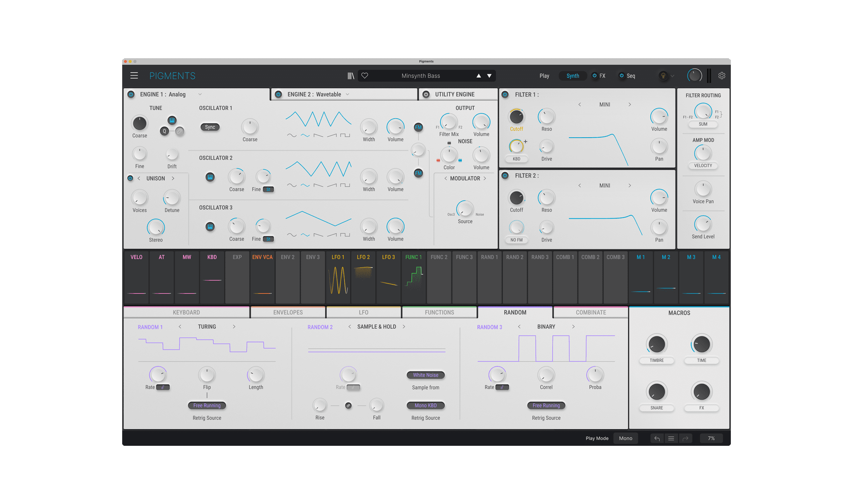
Task: Click the next-filter-type chevron beside MINI
Action: pyautogui.click(x=630, y=104)
